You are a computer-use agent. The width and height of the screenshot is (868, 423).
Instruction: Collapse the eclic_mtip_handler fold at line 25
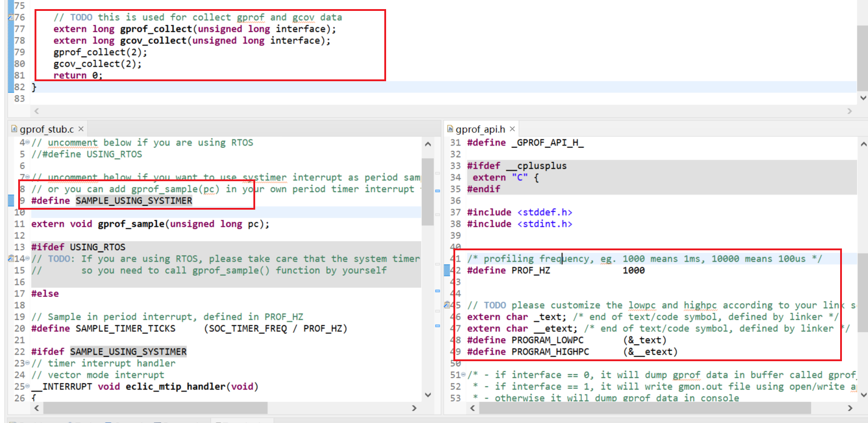[28, 387]
